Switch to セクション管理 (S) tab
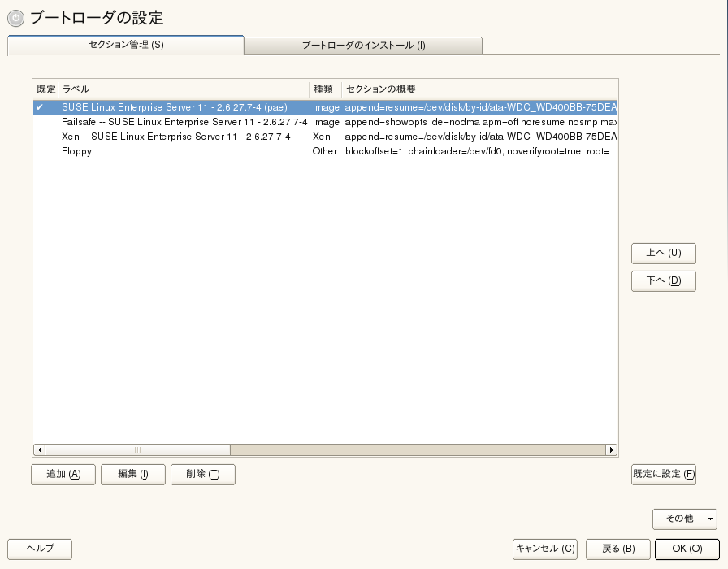 coord(126,45)
